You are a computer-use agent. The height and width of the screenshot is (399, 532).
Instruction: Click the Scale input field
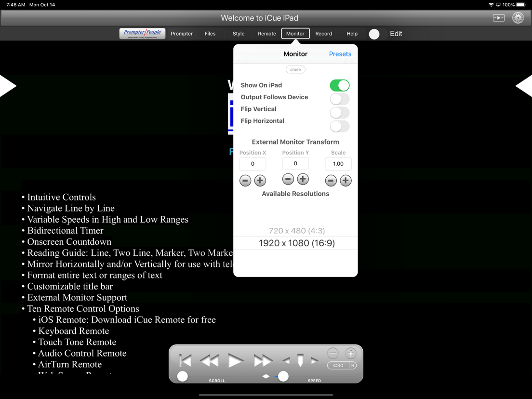click(338, 164)
